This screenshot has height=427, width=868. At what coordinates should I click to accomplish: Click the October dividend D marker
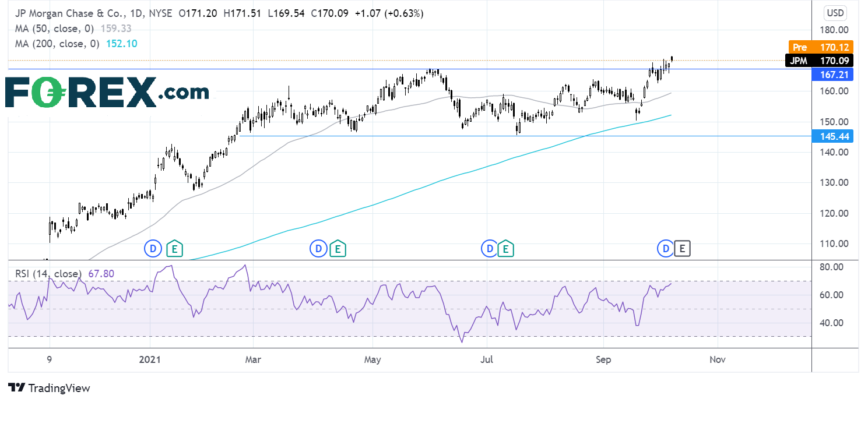click(665, 249)
